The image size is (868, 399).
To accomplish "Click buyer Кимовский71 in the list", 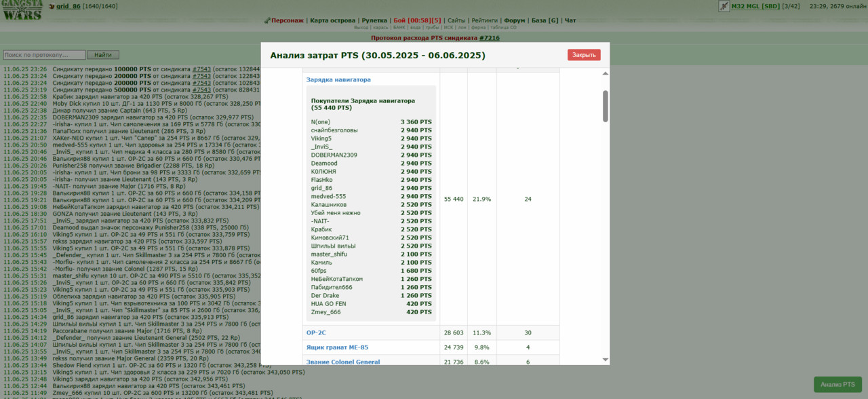I will tap(330, 237).
